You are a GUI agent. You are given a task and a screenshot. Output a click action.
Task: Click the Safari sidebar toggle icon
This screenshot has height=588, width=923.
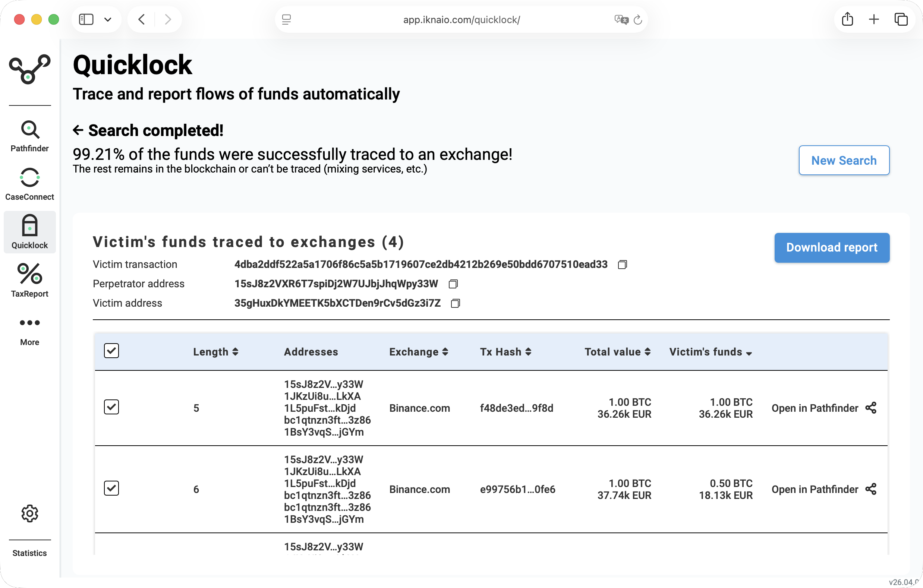86,19
